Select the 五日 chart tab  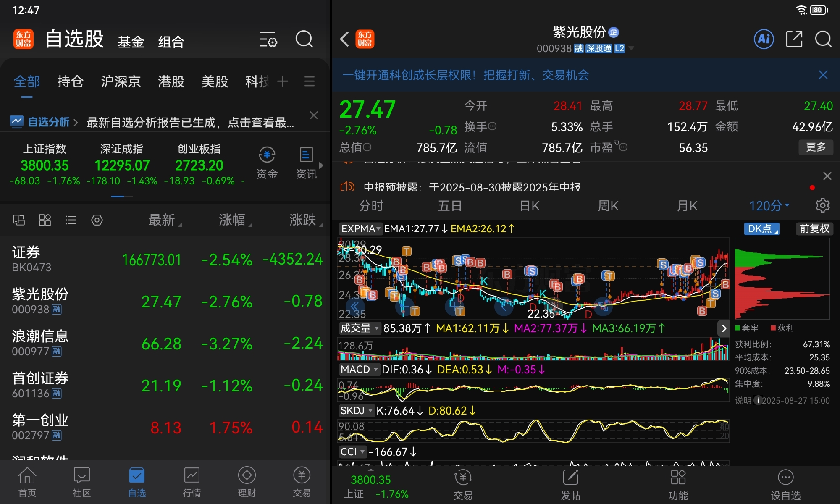(450, 205)
